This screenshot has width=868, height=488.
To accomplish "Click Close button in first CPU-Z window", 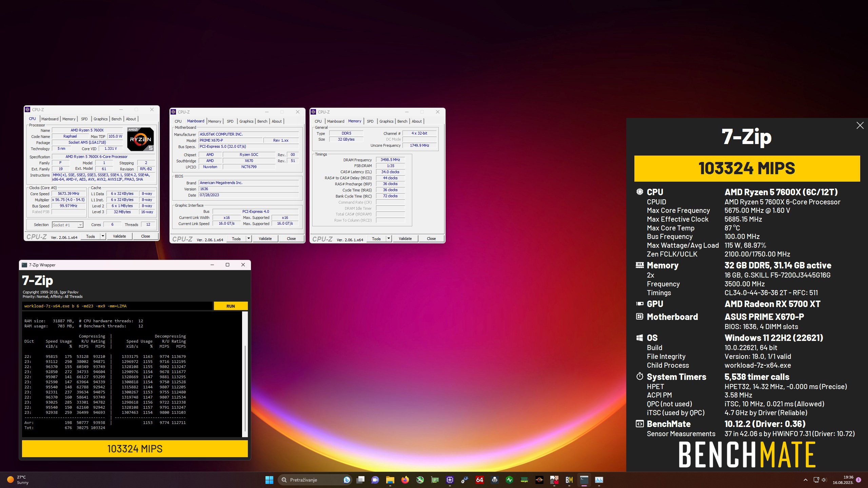I will (x=145, y=236).
